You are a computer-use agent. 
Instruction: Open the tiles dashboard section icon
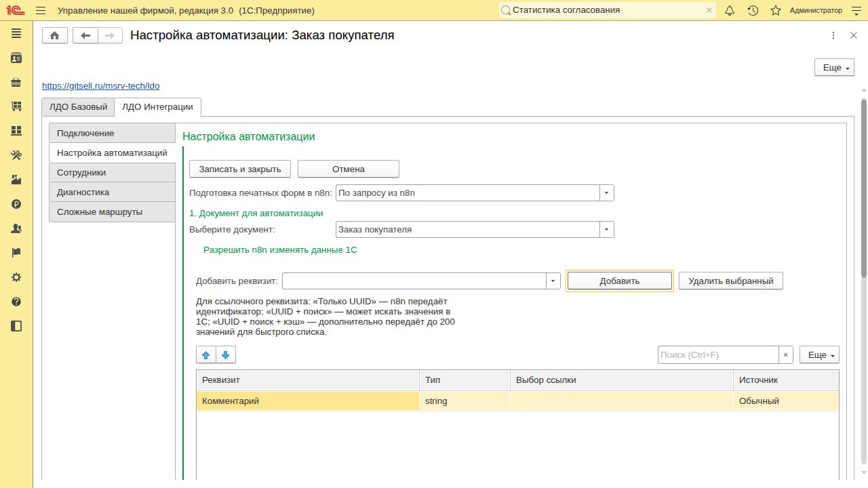coord(16,131)
